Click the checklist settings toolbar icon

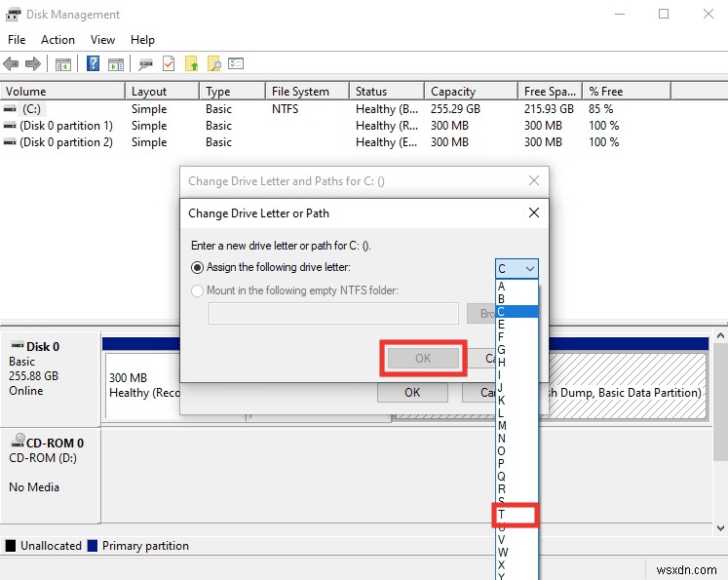236,63
